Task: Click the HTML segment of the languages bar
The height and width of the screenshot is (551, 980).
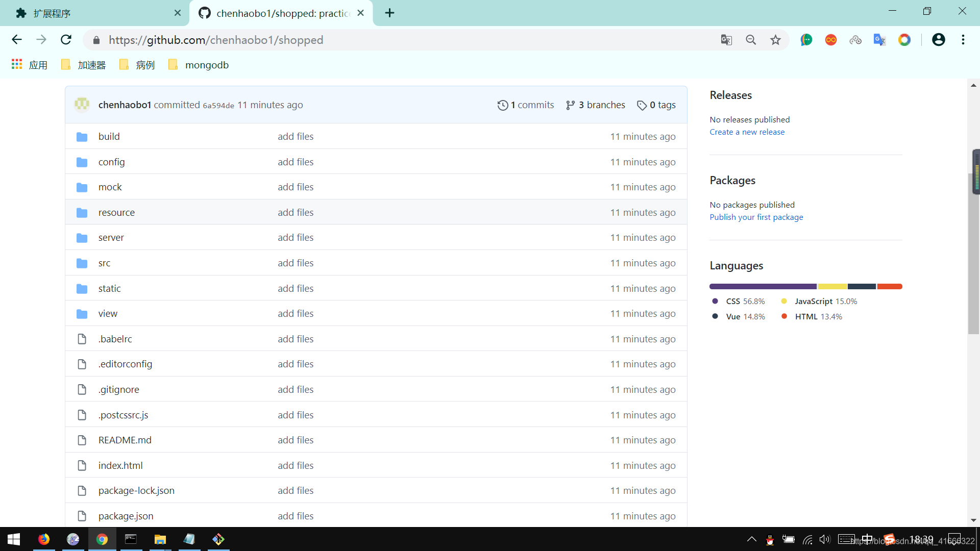Action: (890, 286)
